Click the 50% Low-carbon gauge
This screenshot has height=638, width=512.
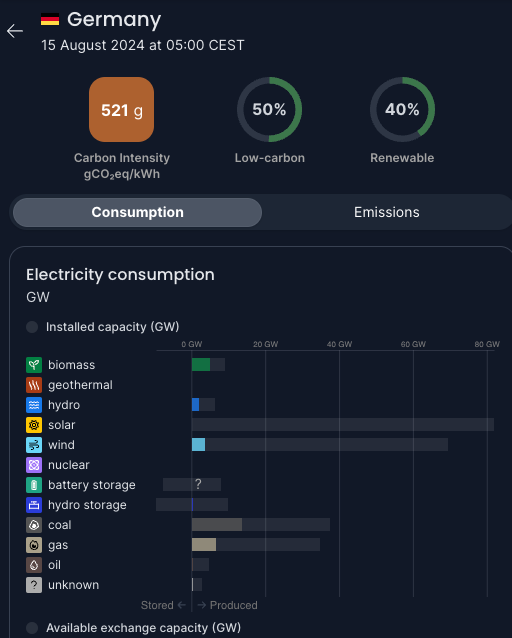(269, 109)
